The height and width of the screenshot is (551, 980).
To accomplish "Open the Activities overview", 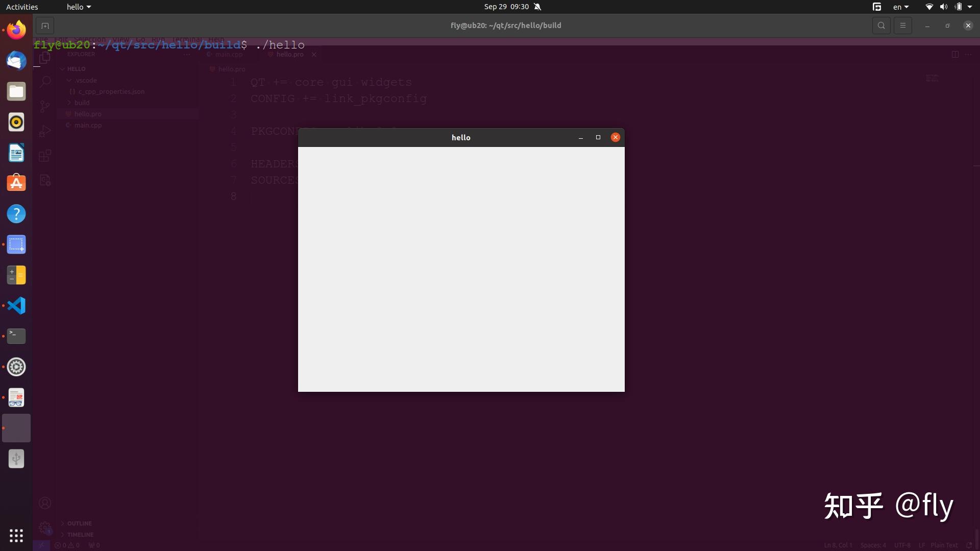I will pyautogui.click(x=22, y=7).
